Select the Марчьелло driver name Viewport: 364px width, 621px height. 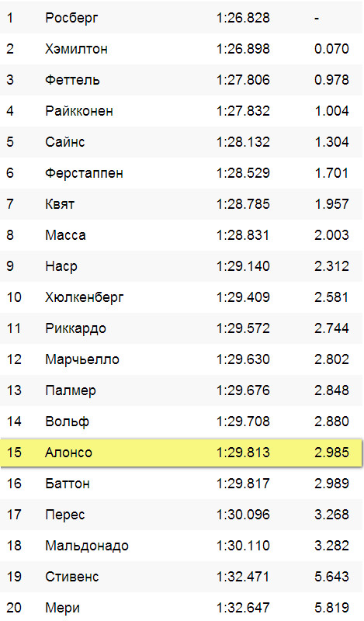click(82, 359)
